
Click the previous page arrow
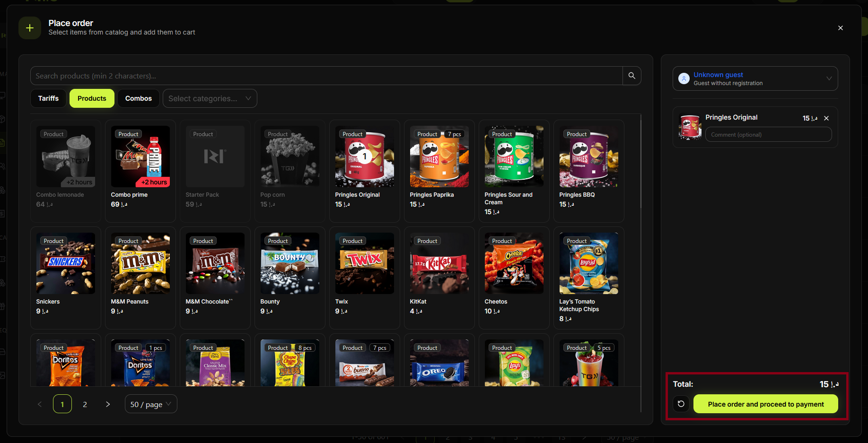coord(40,404)
